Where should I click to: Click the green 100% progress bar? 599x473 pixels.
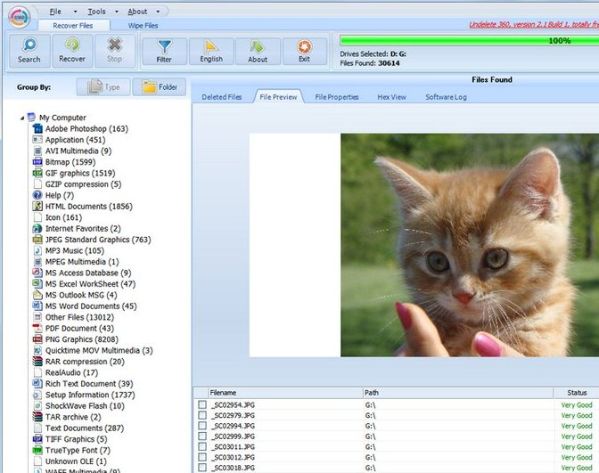point(469,40)
